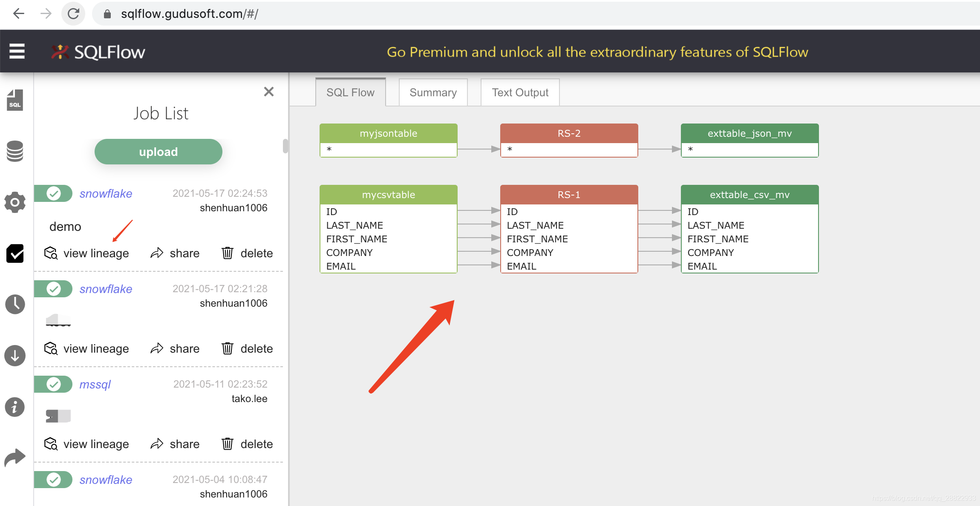Toggle the green status switch on the demo job
This screenshot has width=980, height=506.
(53, 193)
